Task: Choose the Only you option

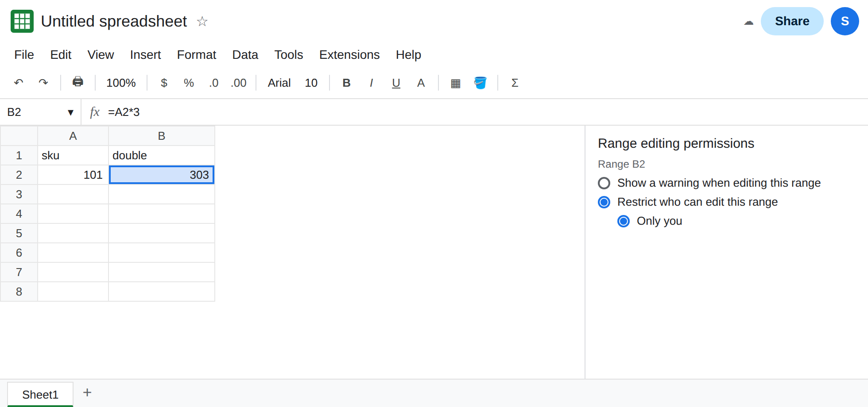Action: (624, 221)
